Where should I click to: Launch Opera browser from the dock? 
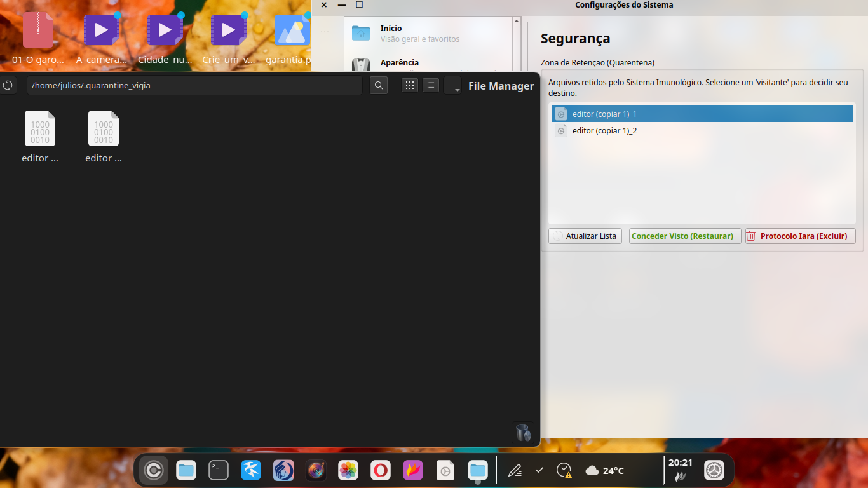(x=381, y=470)
